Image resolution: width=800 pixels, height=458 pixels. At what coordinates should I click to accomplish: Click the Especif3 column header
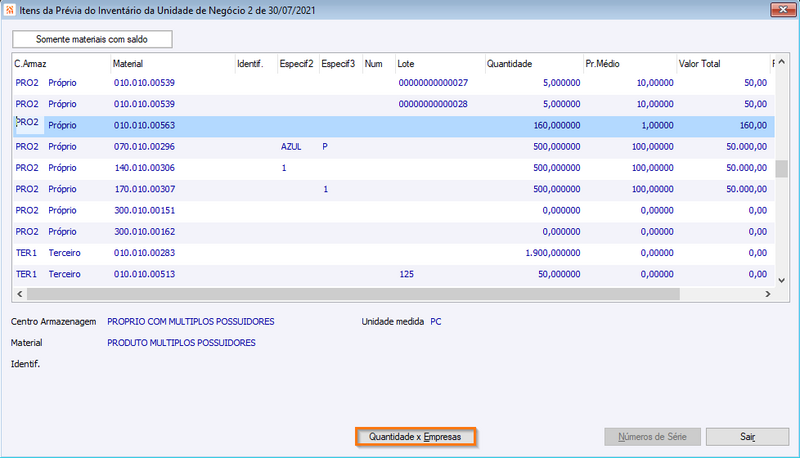(x=340, y=64)
